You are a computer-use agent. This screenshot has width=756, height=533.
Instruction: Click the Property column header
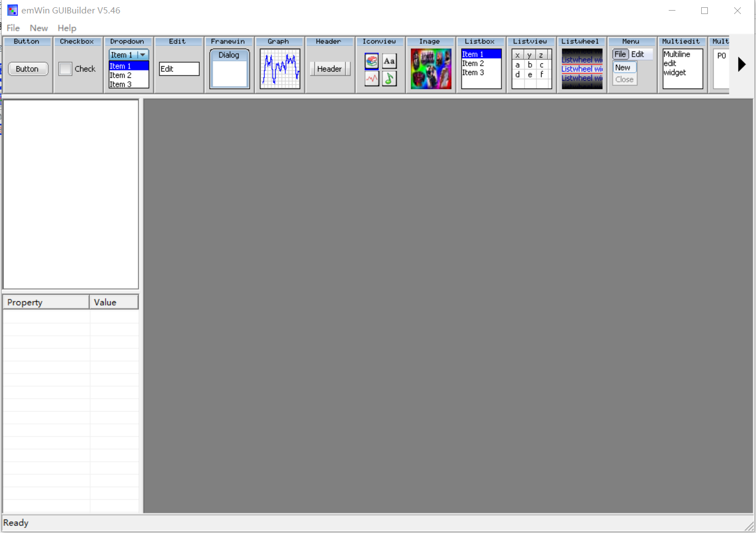pyautogui.click(x=46, y=302)
